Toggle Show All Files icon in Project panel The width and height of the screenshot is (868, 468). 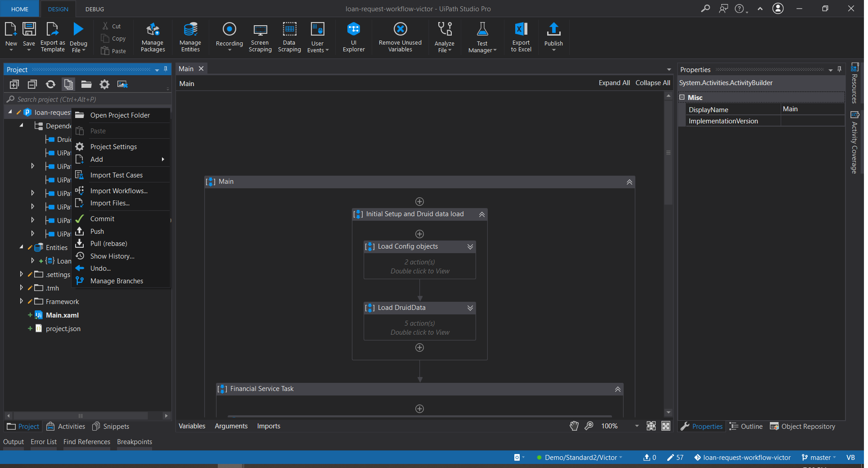pyautogui.click(x=68, y=84)
